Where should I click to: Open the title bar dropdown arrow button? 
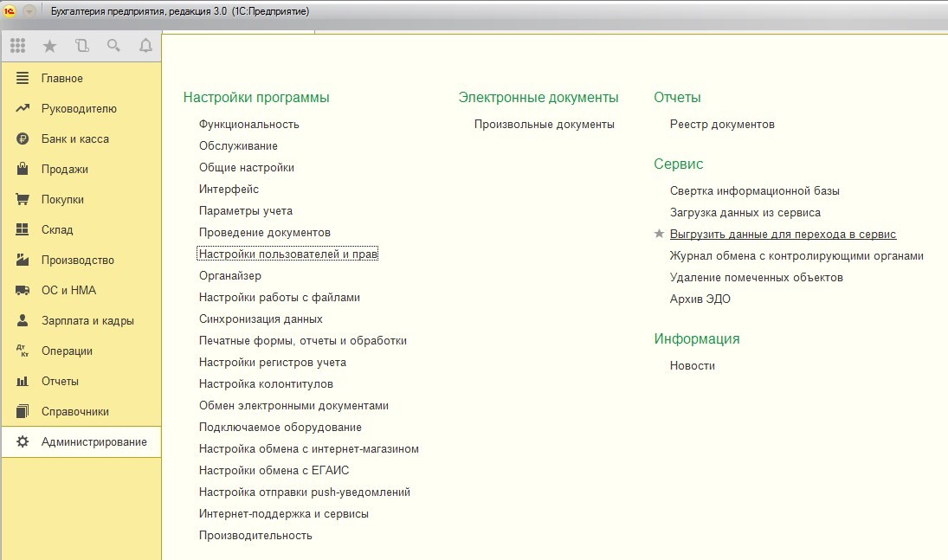29,11
